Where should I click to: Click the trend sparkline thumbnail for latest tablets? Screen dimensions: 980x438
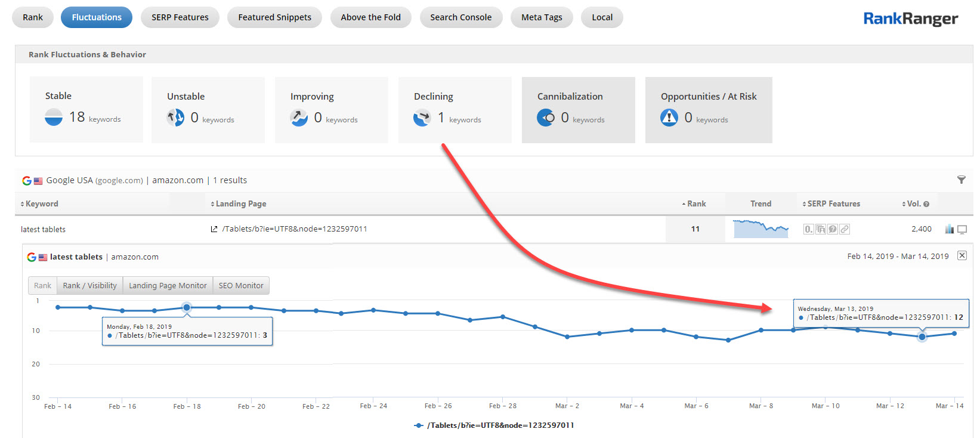pyautogui.click(x=760, y=229)
